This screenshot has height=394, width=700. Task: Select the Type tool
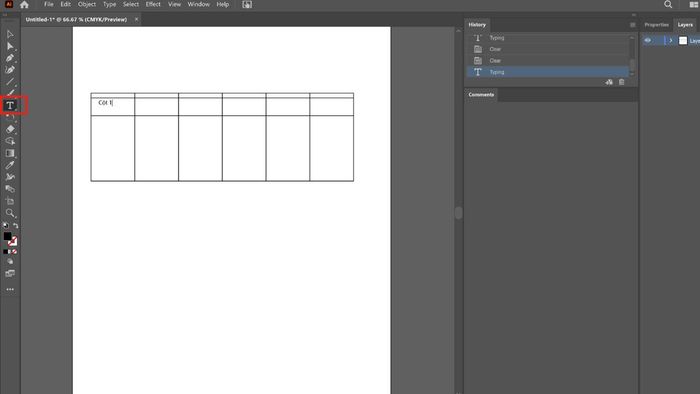(x=10, y=106)
